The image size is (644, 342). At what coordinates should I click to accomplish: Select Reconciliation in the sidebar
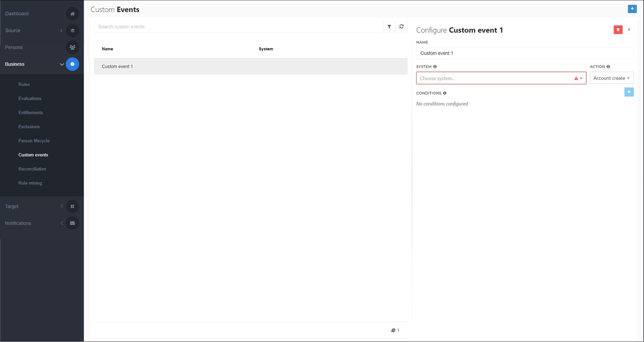click(32, 169)
